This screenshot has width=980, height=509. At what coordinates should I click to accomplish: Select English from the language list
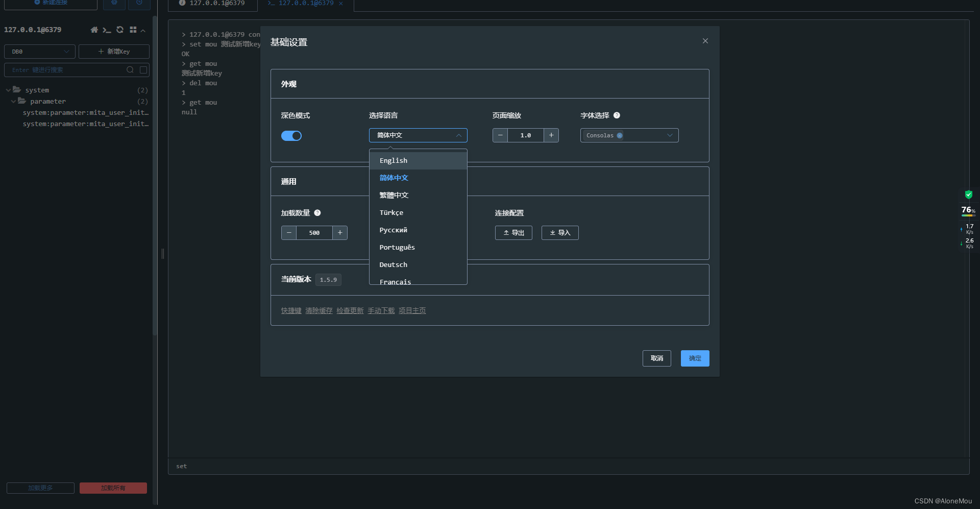click(x=393, y=160)
